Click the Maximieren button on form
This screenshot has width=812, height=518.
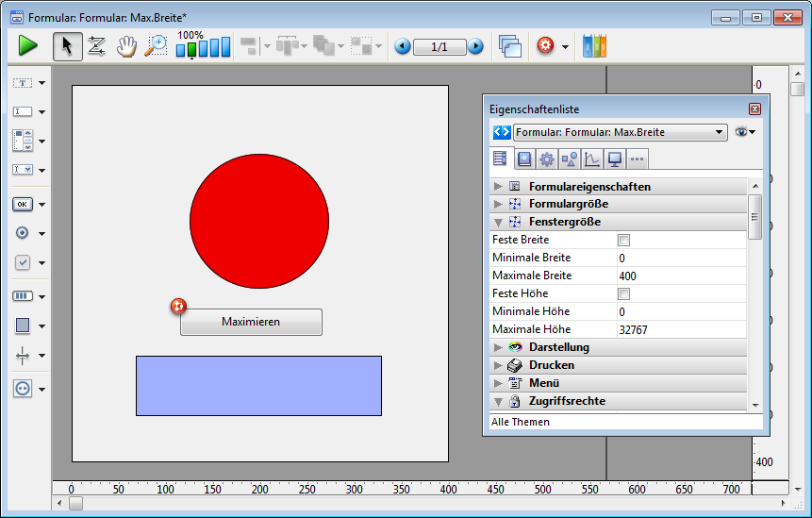(x=251, y=322)
